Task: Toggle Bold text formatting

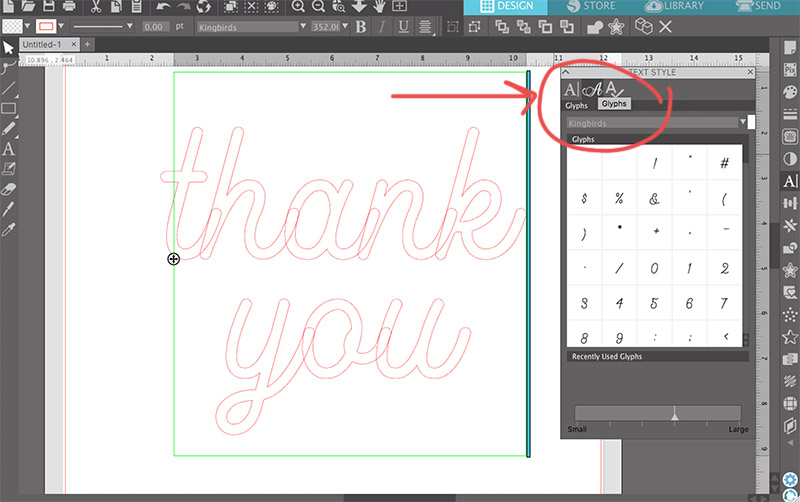Action: [x=361, y=27]
